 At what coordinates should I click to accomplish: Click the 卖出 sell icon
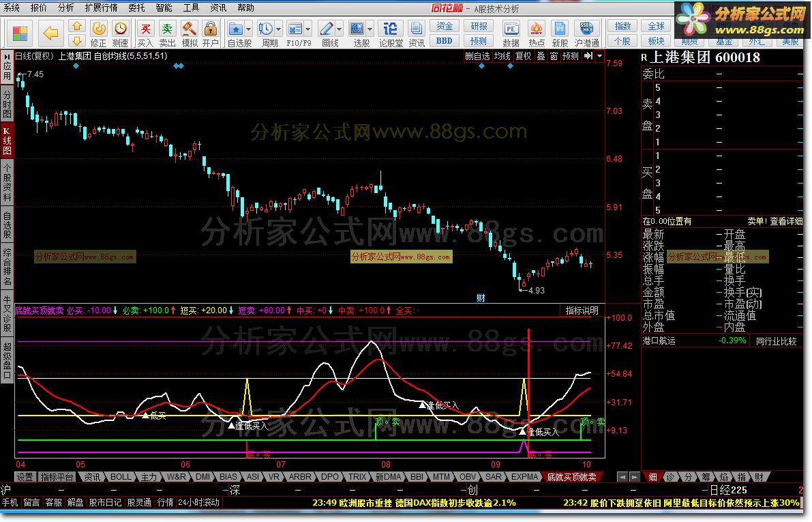[x=167, y=33]
